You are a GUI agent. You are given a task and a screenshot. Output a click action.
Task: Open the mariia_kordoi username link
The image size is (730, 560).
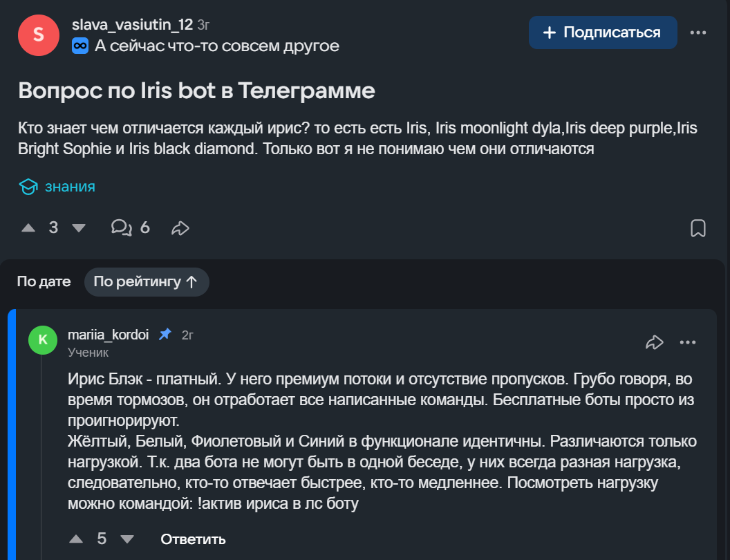click(x=108, y=335)
